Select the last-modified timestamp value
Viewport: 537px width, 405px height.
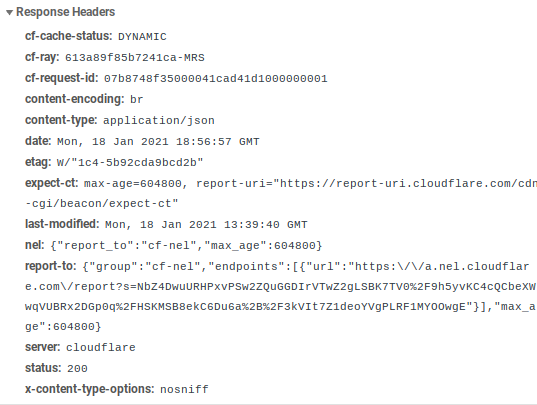pos(206,225)
